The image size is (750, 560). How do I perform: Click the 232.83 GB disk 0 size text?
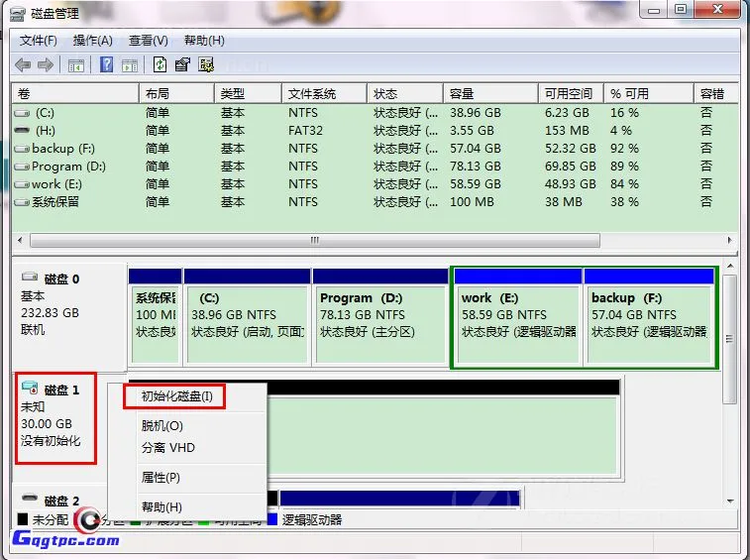pyautogui.click(x=50, y=313)
